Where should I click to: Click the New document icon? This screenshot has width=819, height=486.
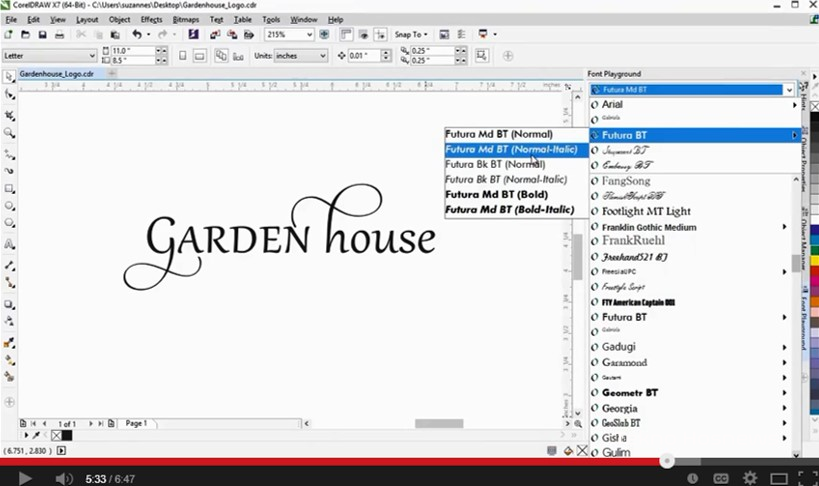pyautogui.click(x=8, y=34)
